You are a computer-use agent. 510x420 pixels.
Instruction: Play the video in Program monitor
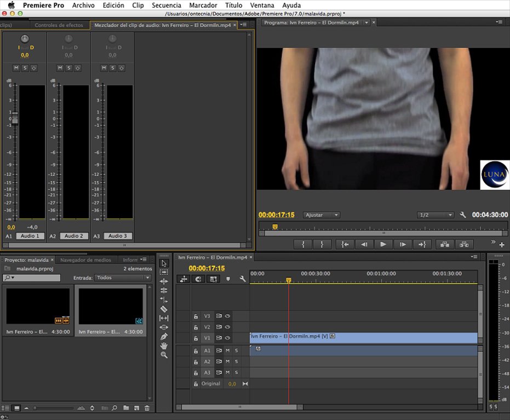point(383,244)
